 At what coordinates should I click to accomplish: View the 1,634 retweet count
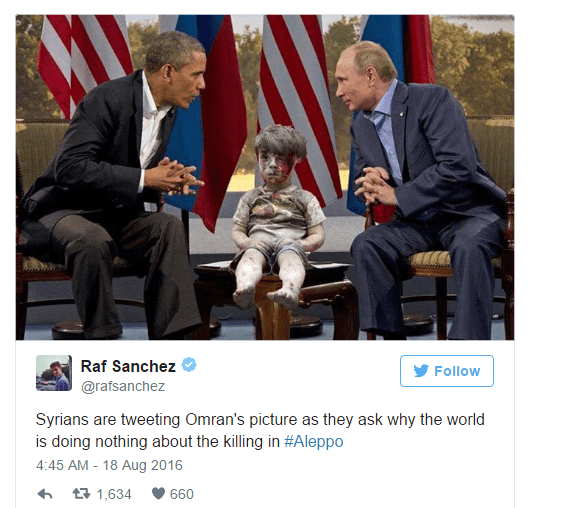point(114,494)
